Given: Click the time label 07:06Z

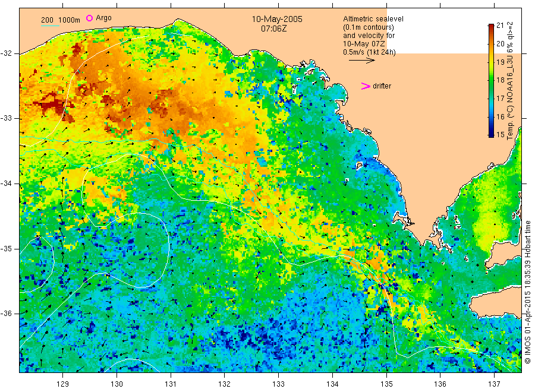Looking at the screenshot, I should tap(273, 29).
